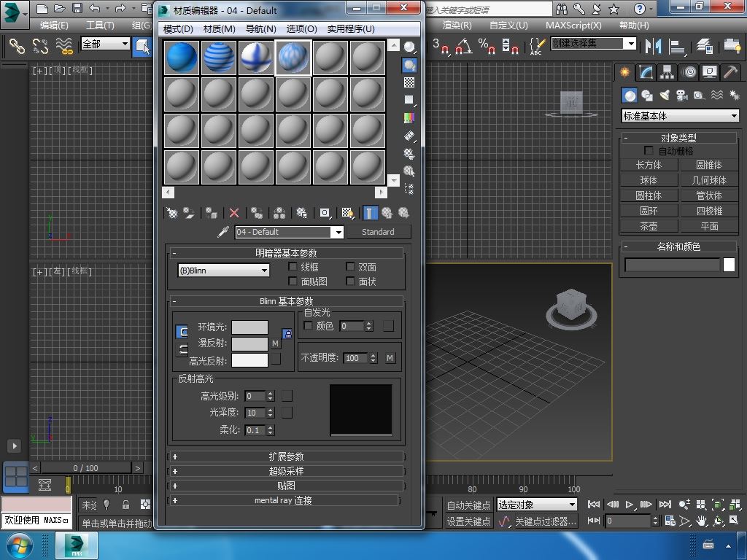Enable the 线框 wireframe checkbox
Image resolution: width=747 pixels, height=560 pixels.
pos(293,267)
